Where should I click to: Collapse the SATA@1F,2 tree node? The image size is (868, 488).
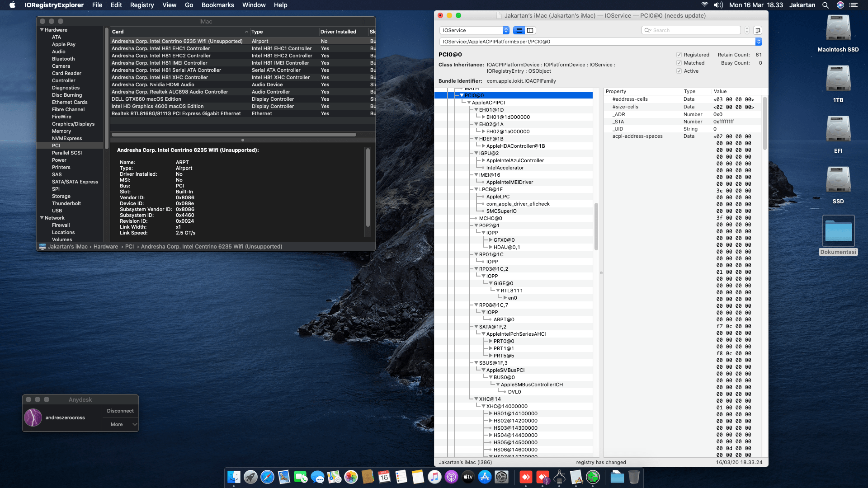click(x=476, y=327)
